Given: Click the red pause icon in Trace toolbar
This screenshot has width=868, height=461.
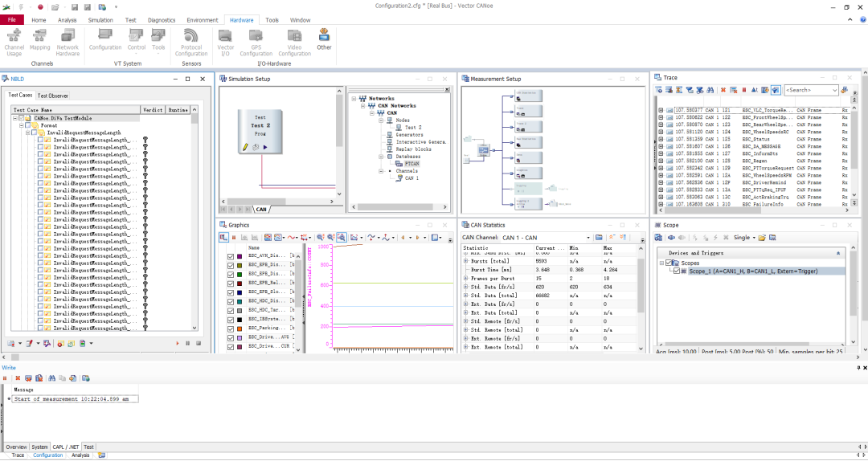Looking at the screenshot, I should [x=743, y=90].
